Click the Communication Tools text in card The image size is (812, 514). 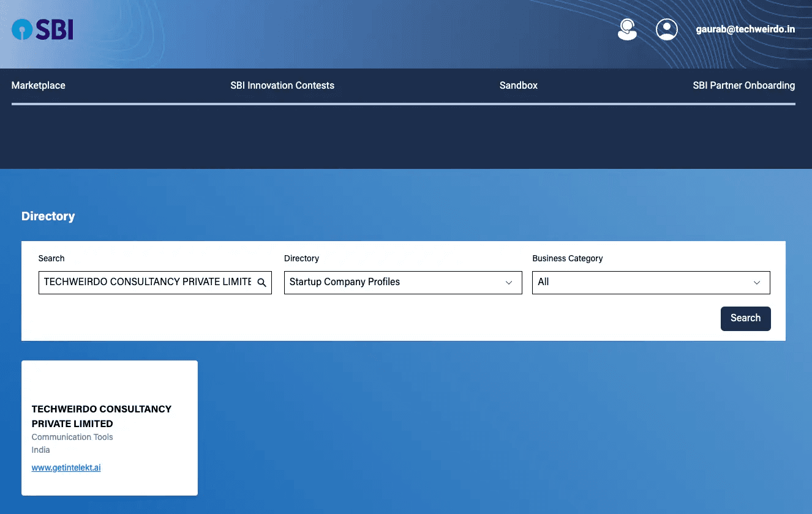coord(72,437)
